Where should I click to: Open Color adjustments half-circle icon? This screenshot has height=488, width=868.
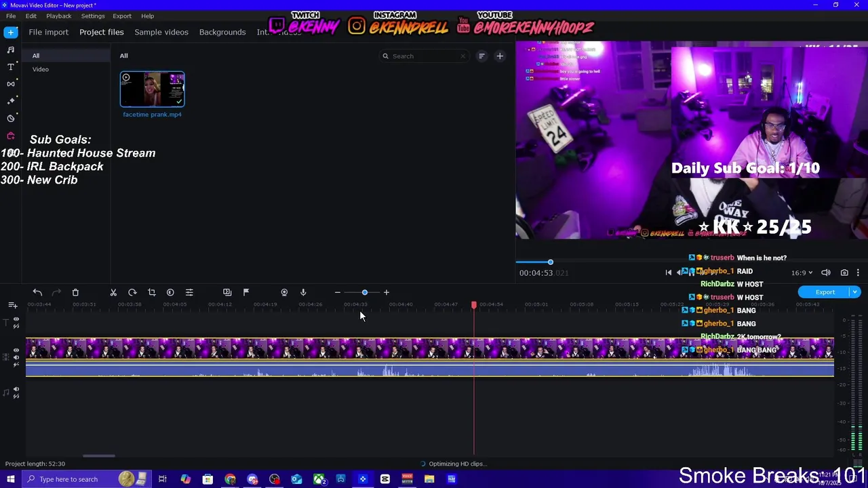(170, 292)
